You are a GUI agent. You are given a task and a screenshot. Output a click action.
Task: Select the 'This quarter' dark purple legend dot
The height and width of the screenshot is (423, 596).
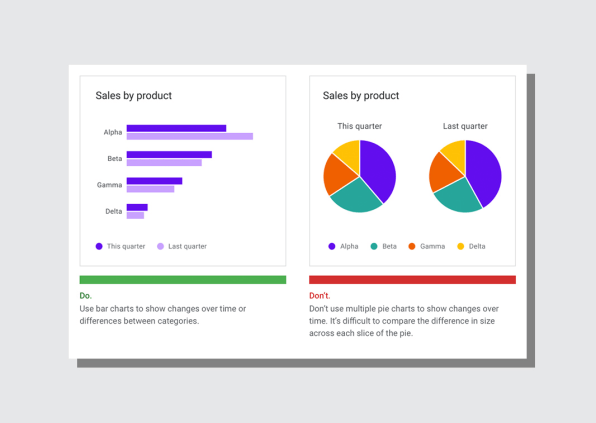[99, 246]
